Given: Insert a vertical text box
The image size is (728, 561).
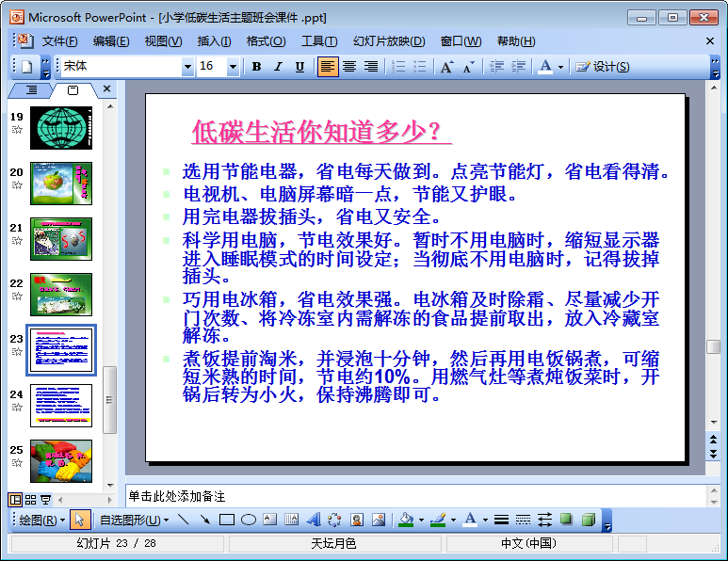Looking at the screenshot, I should 292,520.
